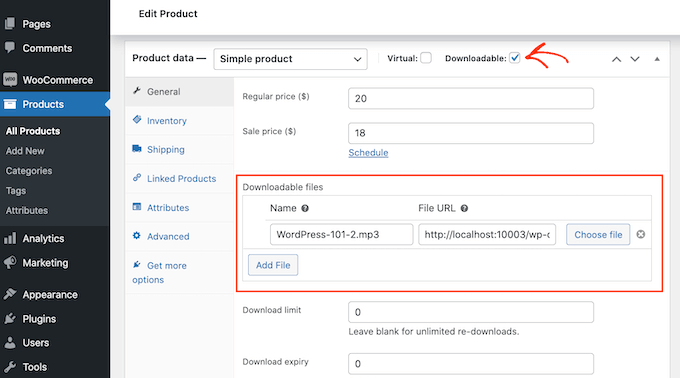The image size is (680, 378).
Task: Open the Analytics menu
Action: click(x=55, y=238)
